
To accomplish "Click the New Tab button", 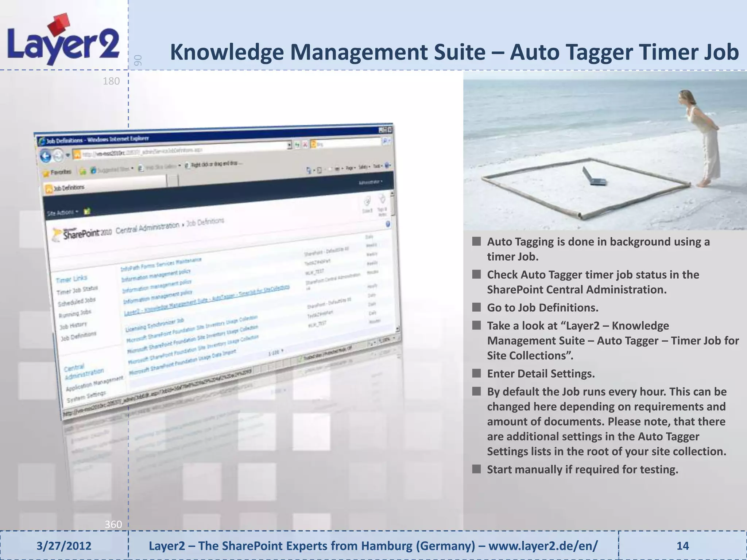I will [173, 180].
